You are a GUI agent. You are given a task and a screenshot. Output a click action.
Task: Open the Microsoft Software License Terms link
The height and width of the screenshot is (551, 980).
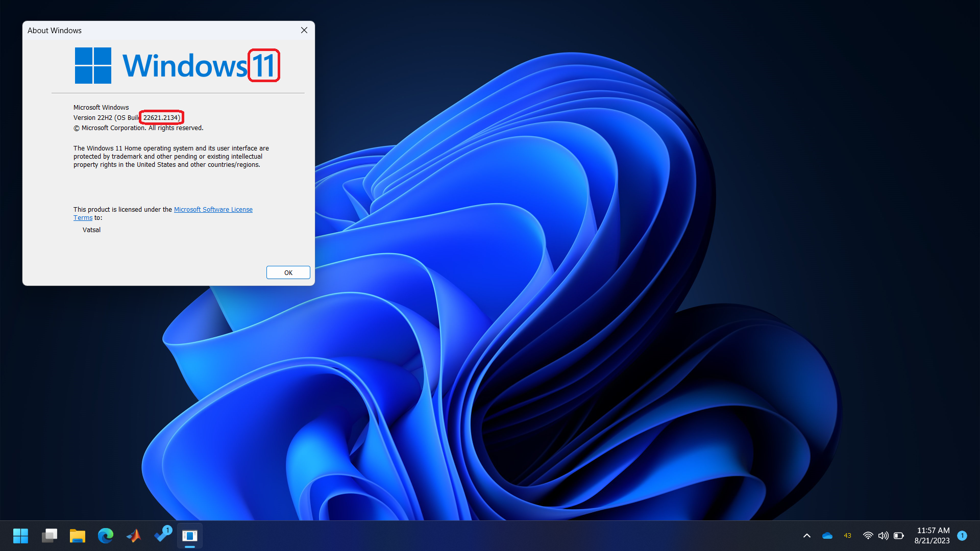[213, 209]
